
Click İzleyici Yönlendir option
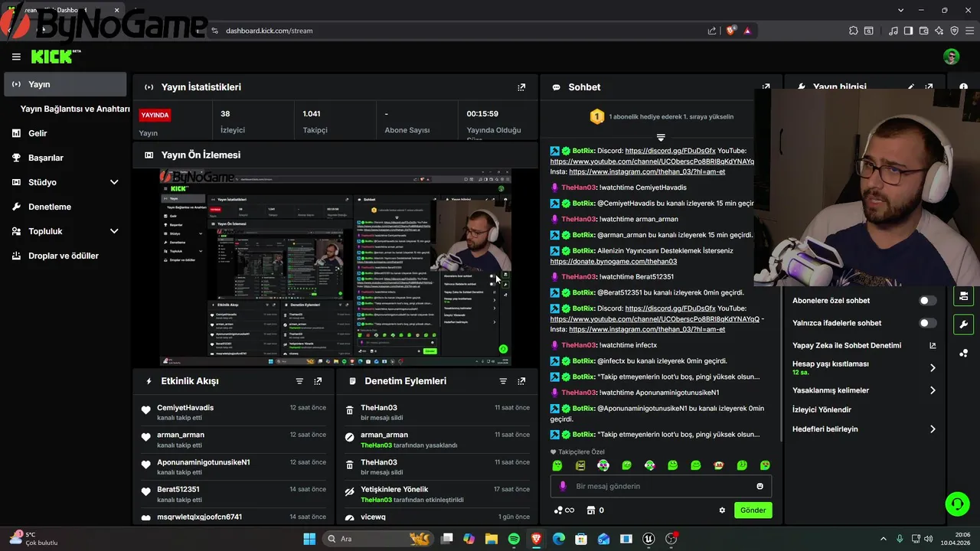click(x=822, y=409)
